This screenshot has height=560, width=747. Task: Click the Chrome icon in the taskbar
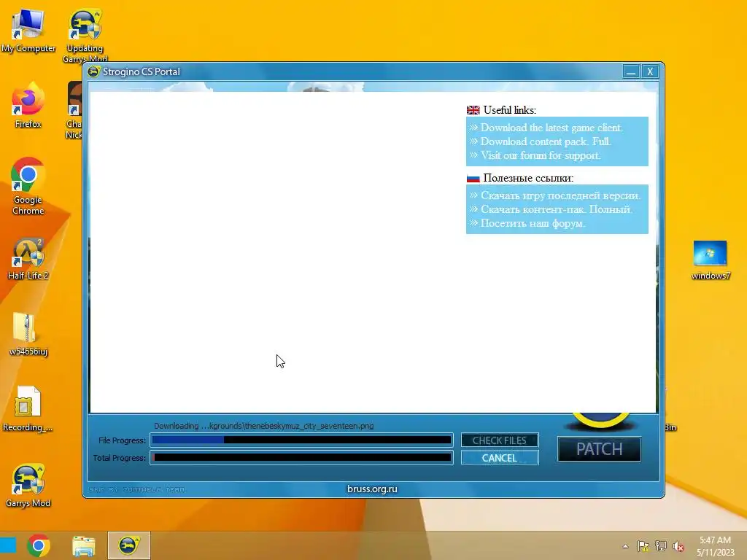[x=39, y=545]
